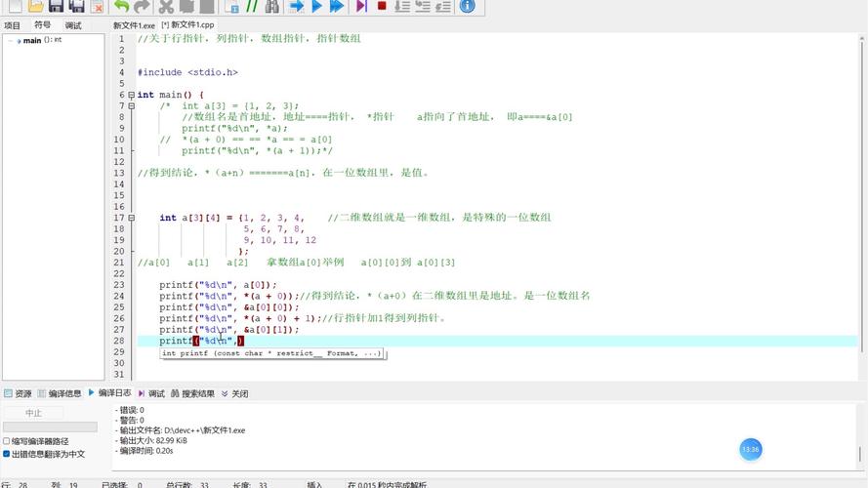This screenshot has height=488, width=868.
Task: Switch to the 调试 tab in the left panel
Action: pos(73,25)
